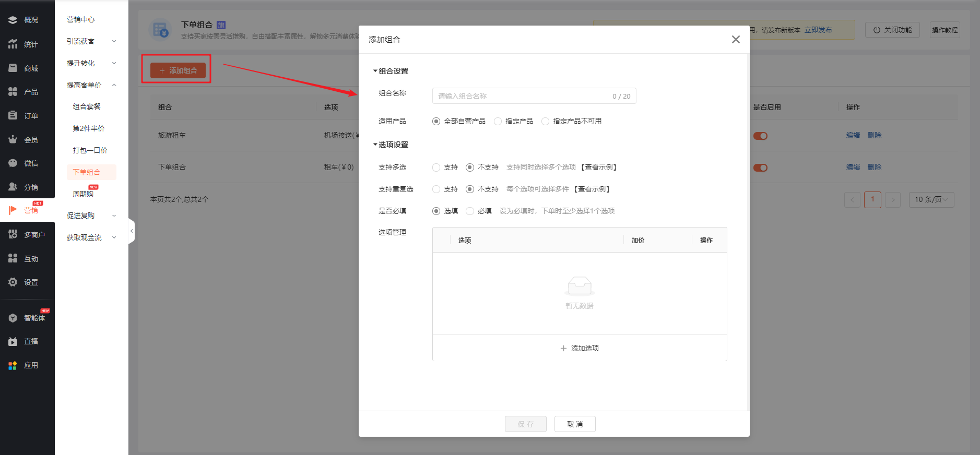Open the 直播 live broadcast icon
The width and height of the screenshot is (980, 455).
tap(13, 341)
